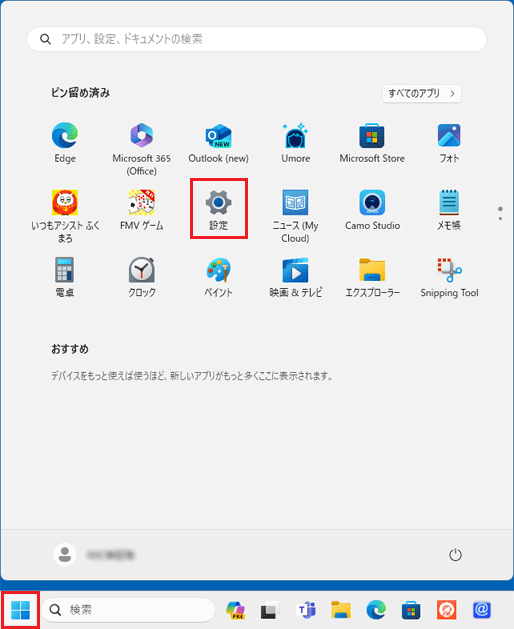Launch ペイント paint app

click(x=219, y=277)
